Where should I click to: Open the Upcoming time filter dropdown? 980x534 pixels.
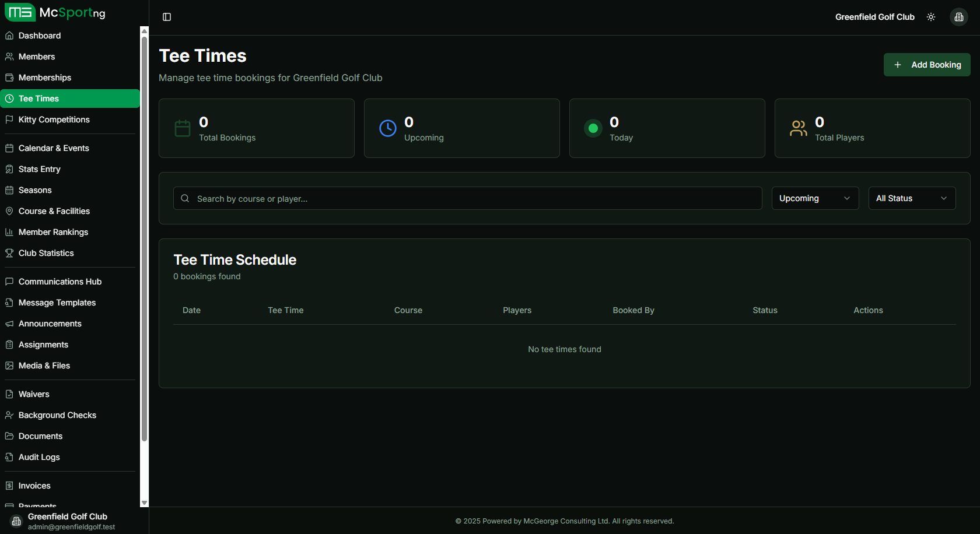point(815,198)
